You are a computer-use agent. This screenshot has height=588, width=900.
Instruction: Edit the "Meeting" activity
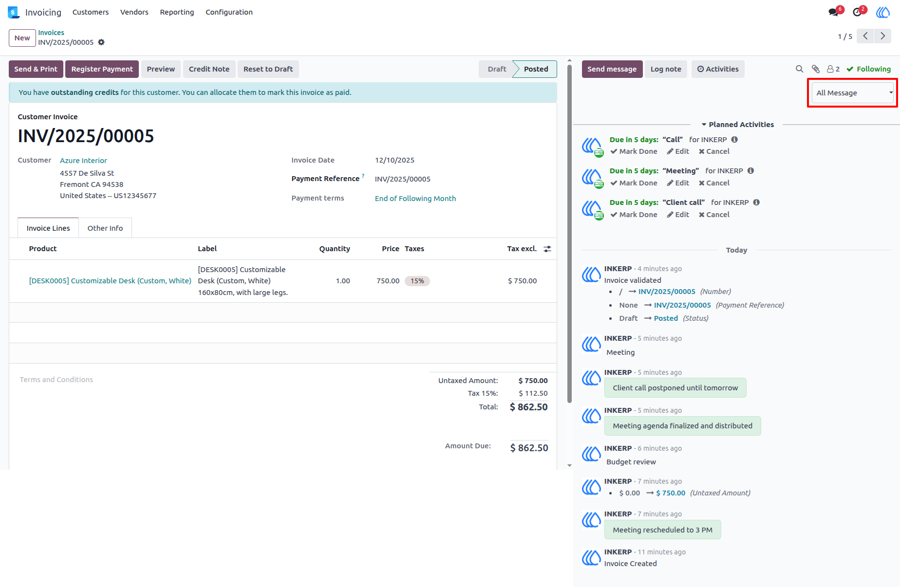678,183
